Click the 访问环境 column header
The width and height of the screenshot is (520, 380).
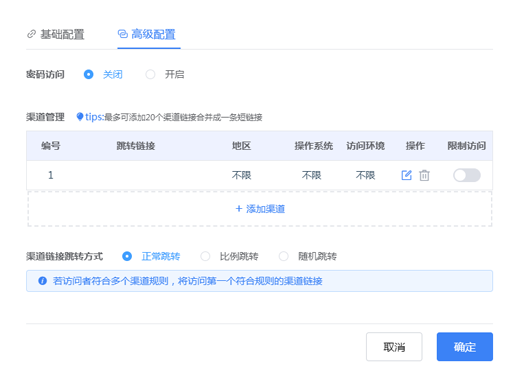(365, 146)
